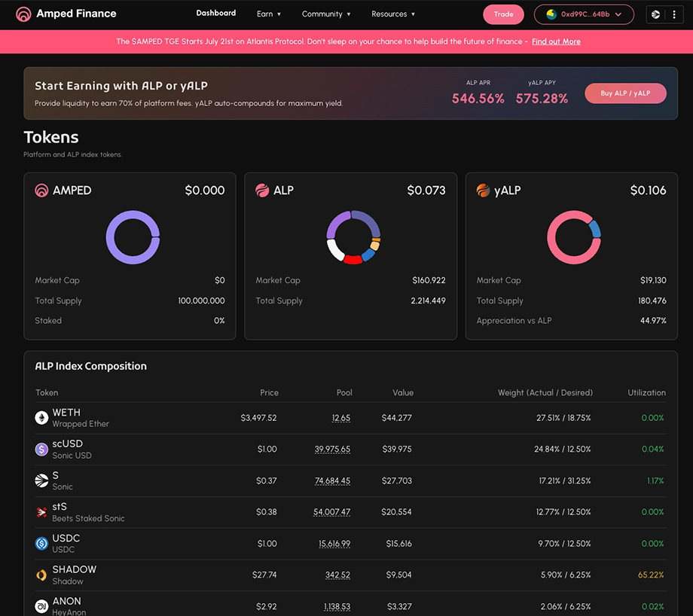Click the WETH Ethereum token icon
The width and height of the screenshot is (693, 616).
41,418
